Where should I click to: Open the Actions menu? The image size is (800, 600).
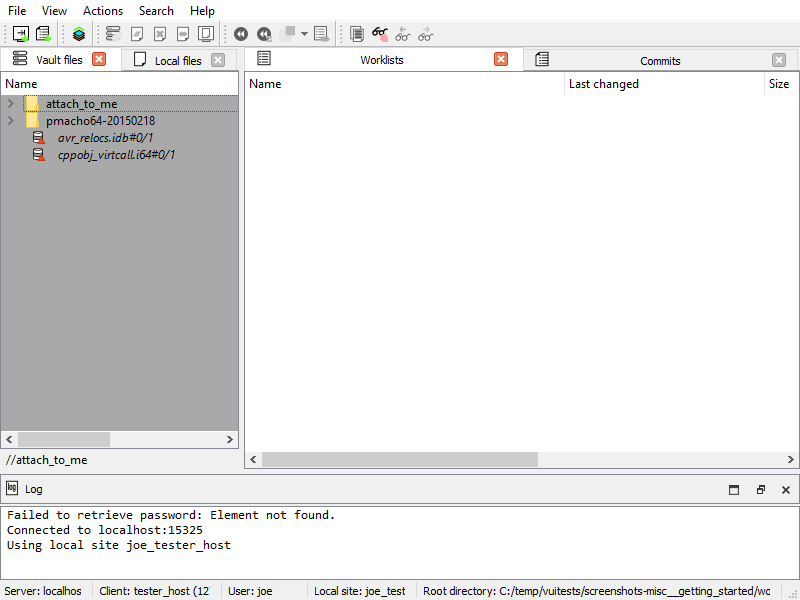point(103,11)
